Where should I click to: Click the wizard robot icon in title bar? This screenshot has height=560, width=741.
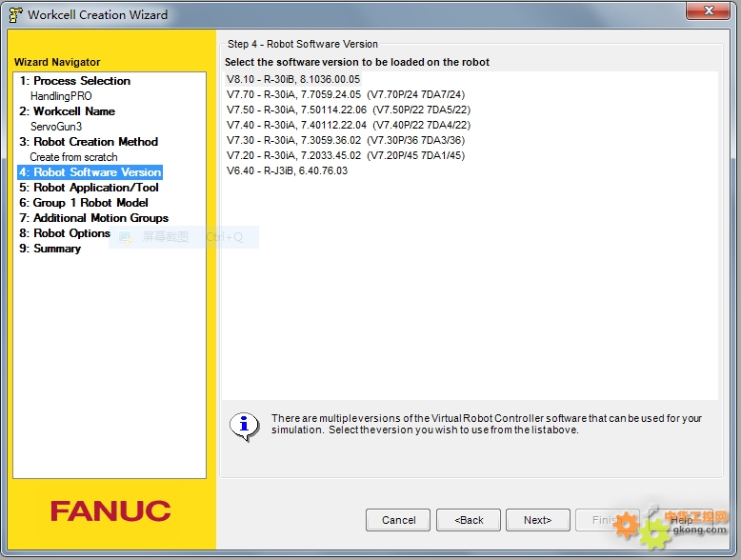(15, 14)
